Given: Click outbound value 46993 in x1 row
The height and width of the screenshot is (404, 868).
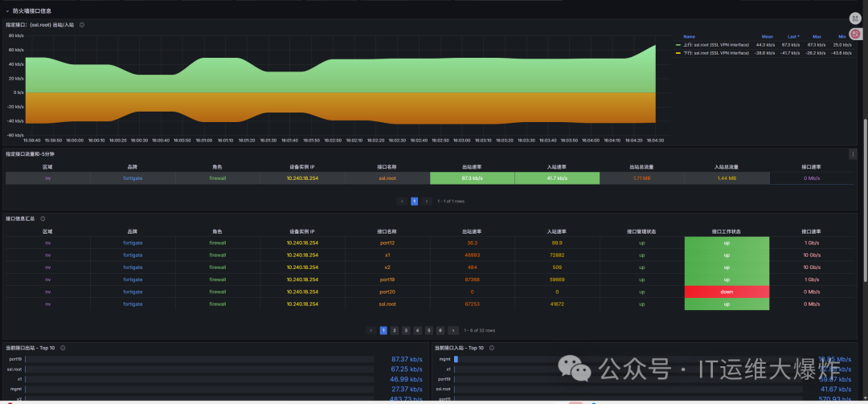Looking at the screenshot, I should coord(473,255).
